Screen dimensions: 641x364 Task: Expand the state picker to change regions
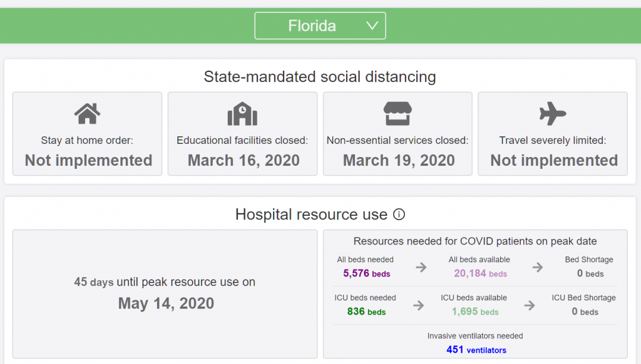[x=320, y=26]
